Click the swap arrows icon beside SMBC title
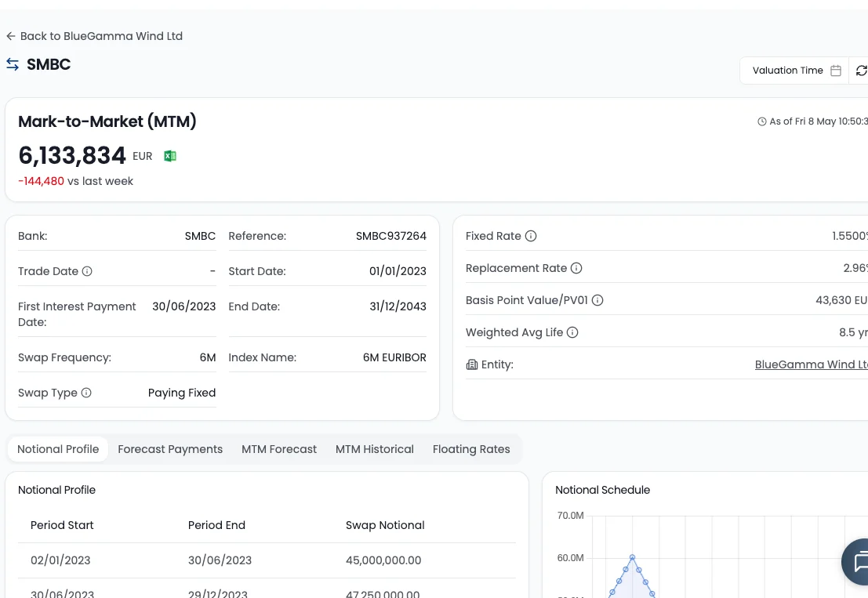Screen dimensions: 868x598 [13, 64]
